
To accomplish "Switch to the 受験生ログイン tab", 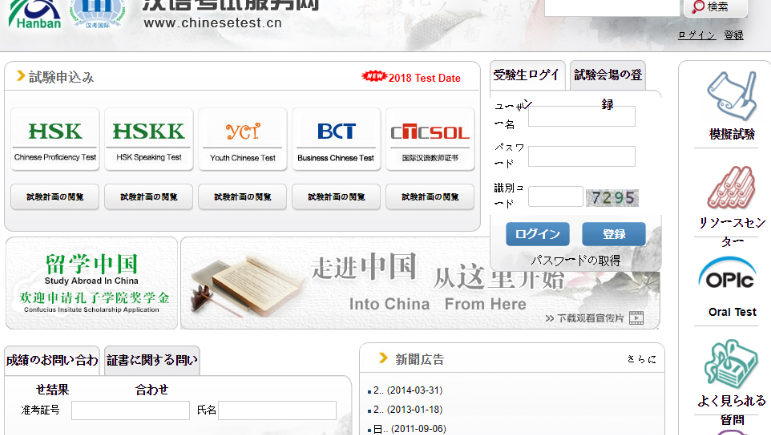I will (527, 75).
